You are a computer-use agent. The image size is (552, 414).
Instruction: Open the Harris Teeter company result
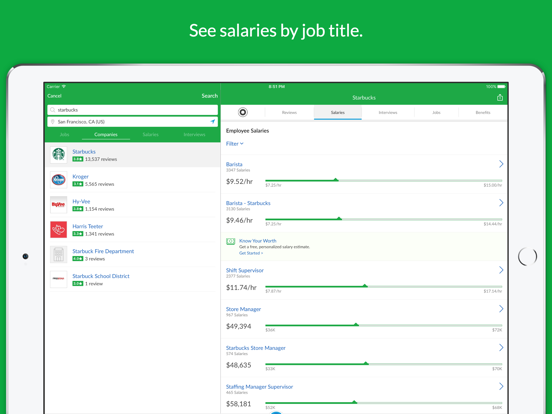coord(133,230)
